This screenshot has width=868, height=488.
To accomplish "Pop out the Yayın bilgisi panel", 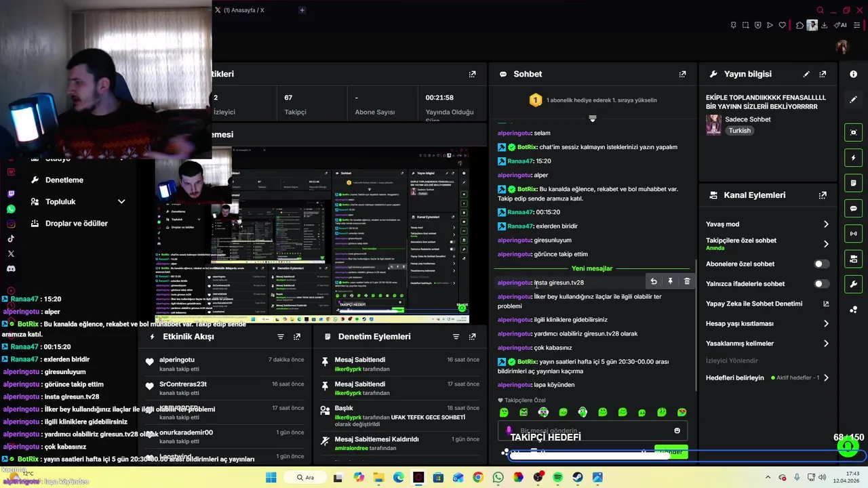I will pos(823,74).
